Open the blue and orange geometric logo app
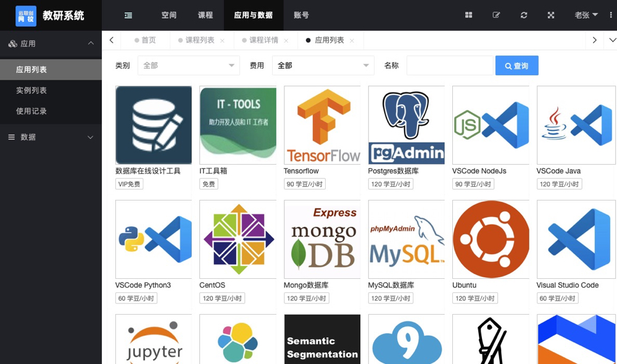This screenshot has height=364, width=617. [x=576, y=339]
